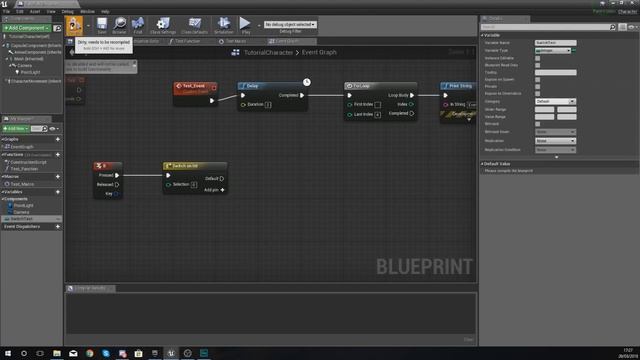Image resolution: width=640 pixels, height=360 pixels.
Task: Open the Asset menu
Action: pos(35,11)
